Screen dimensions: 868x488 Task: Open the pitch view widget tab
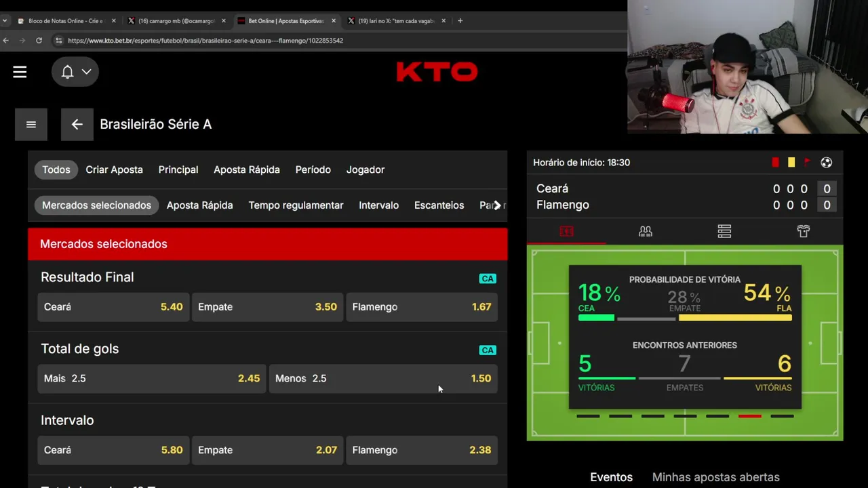[566, 232]
